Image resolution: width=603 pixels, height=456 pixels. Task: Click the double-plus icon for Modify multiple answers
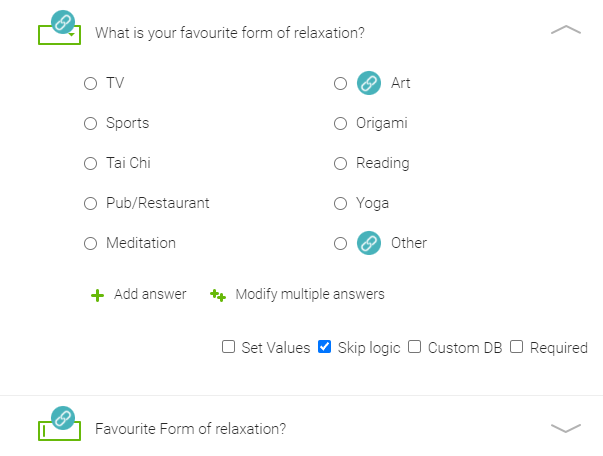tap(218, 295)
